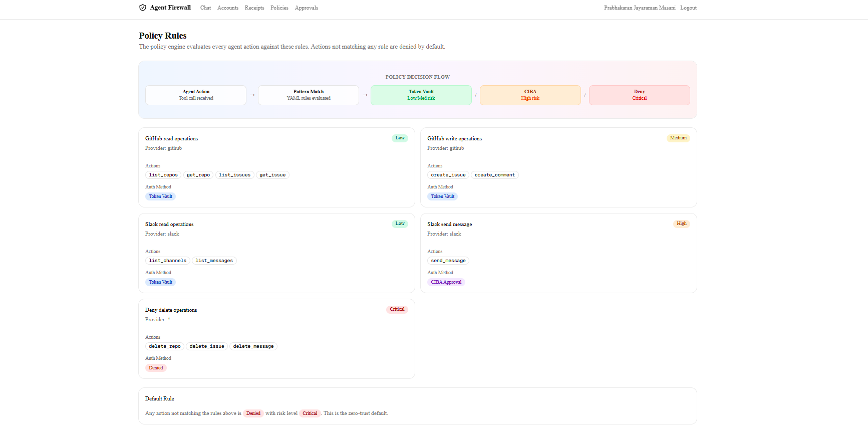The image size is (868, 428).
Task: Select the Pattern Match flow step
Action: click(309, 95)
